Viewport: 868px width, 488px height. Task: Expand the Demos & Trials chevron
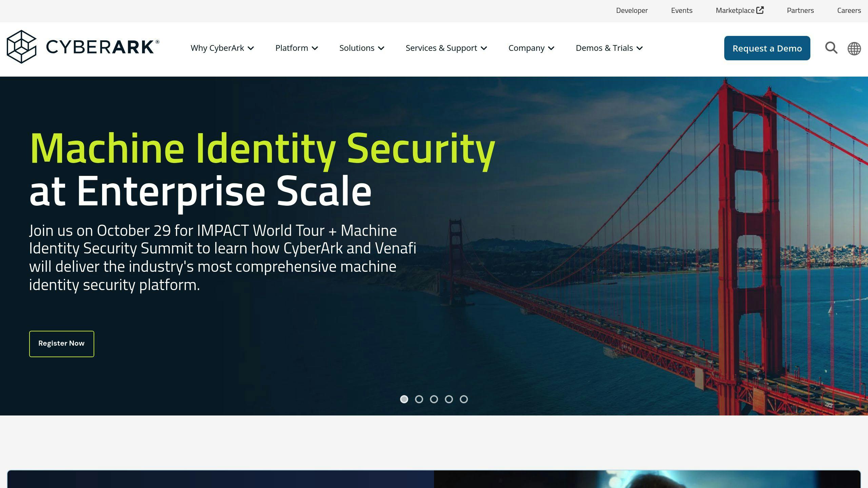pyautogui.click(x=639, y=48)
